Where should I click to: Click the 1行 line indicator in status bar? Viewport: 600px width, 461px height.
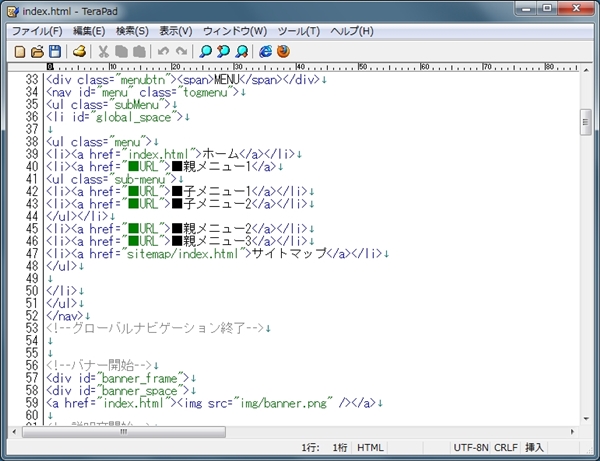click(310, 447)
